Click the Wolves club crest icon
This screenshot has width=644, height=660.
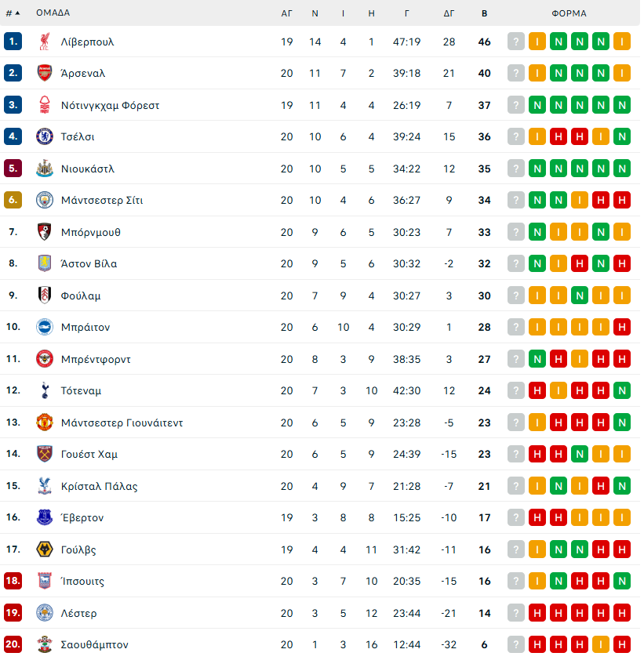pos(45,549)
